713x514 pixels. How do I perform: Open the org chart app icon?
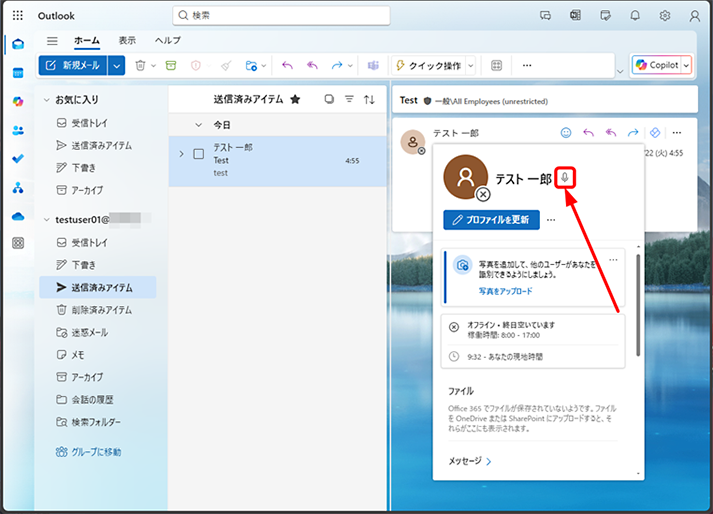tap(18, 187)
